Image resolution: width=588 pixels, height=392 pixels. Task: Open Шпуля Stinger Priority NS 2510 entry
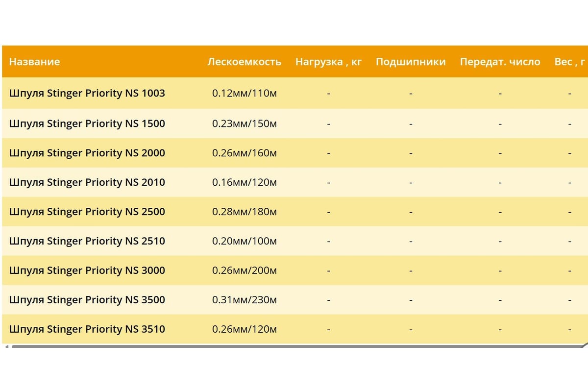coord(87,241)
